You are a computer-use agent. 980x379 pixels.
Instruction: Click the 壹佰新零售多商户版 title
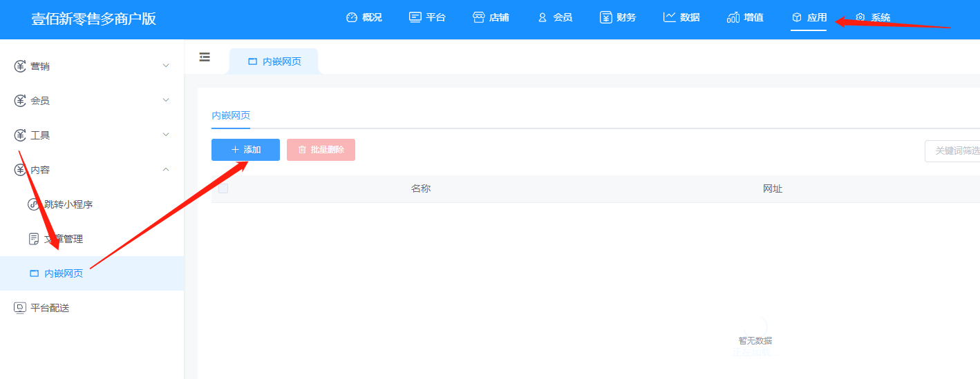pos(93,19)
